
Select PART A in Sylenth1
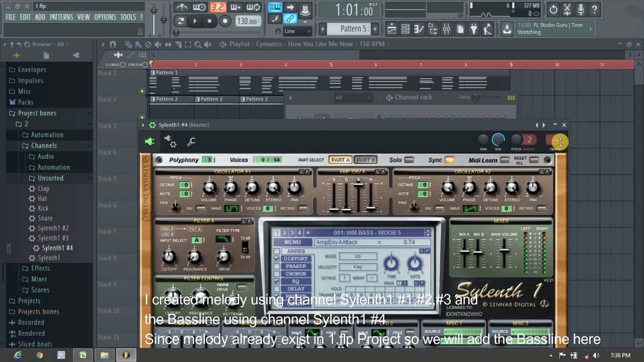click(340, 160)
